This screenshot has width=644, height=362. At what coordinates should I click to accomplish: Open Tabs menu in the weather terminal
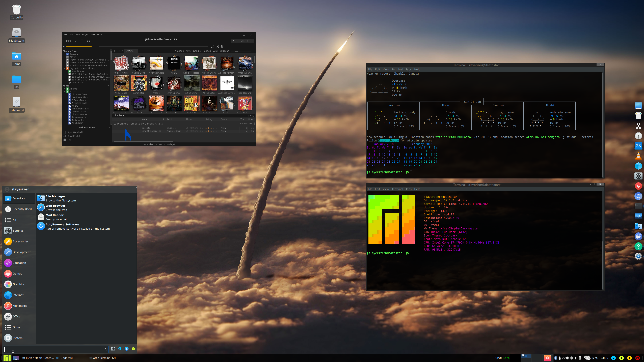point(408,69)
